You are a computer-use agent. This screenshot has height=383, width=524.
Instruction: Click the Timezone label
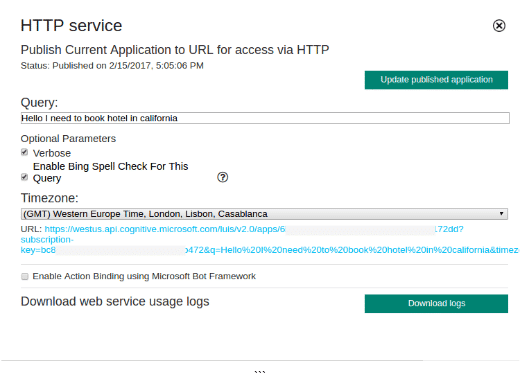49,198
